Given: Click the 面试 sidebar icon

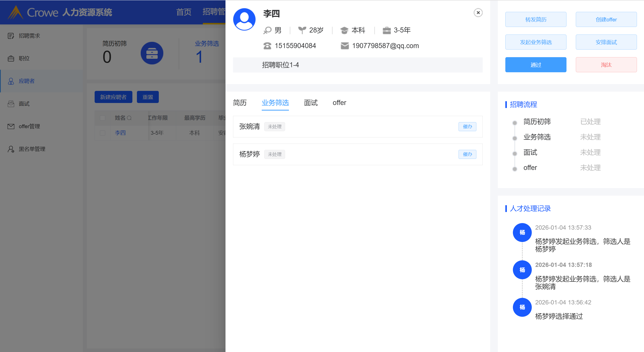Looking at the screenshot, I should (x=11, y=104).
